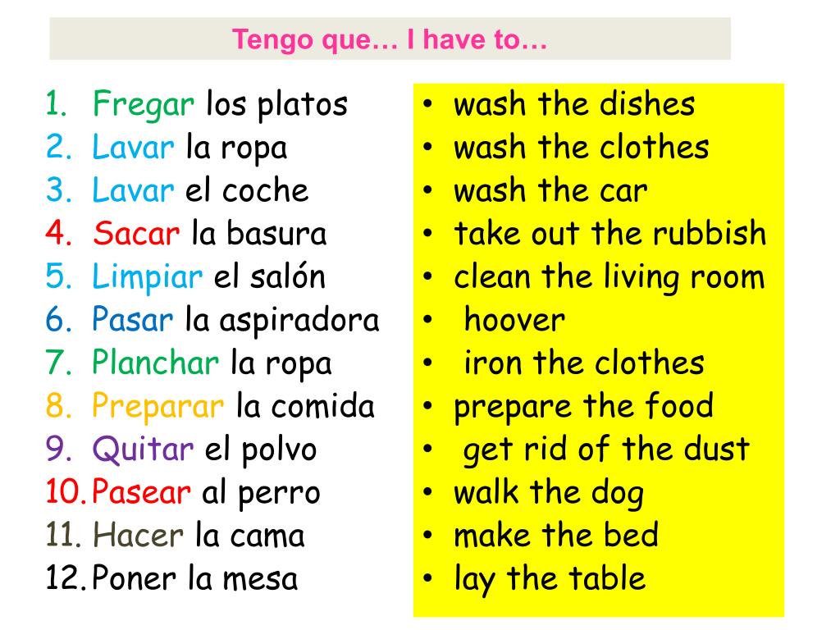The width and height of the screenshot is (840, 630).
Task: Click 'get rid of the dust'
Action: [606, 450]
